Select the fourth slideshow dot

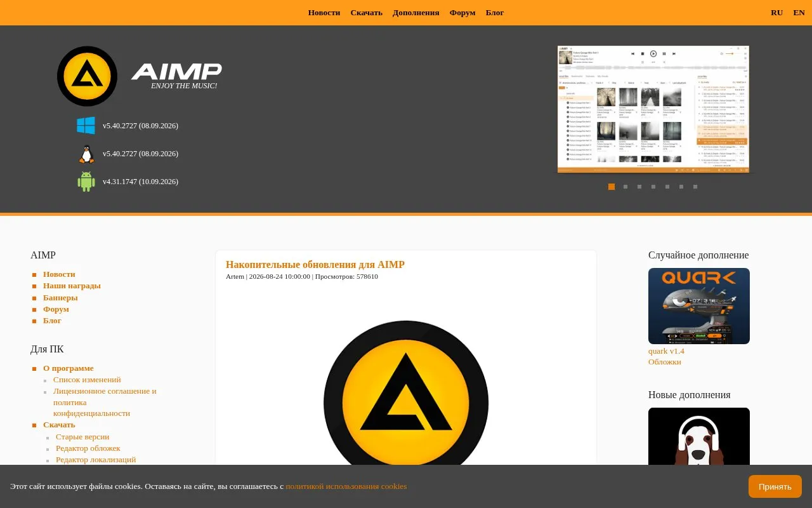[x=653, y=187]
